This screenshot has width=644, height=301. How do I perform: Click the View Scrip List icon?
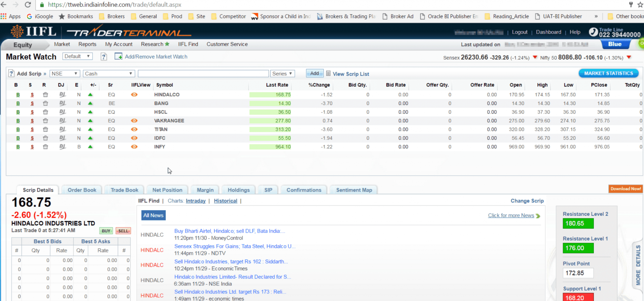(x=328, y=73)
